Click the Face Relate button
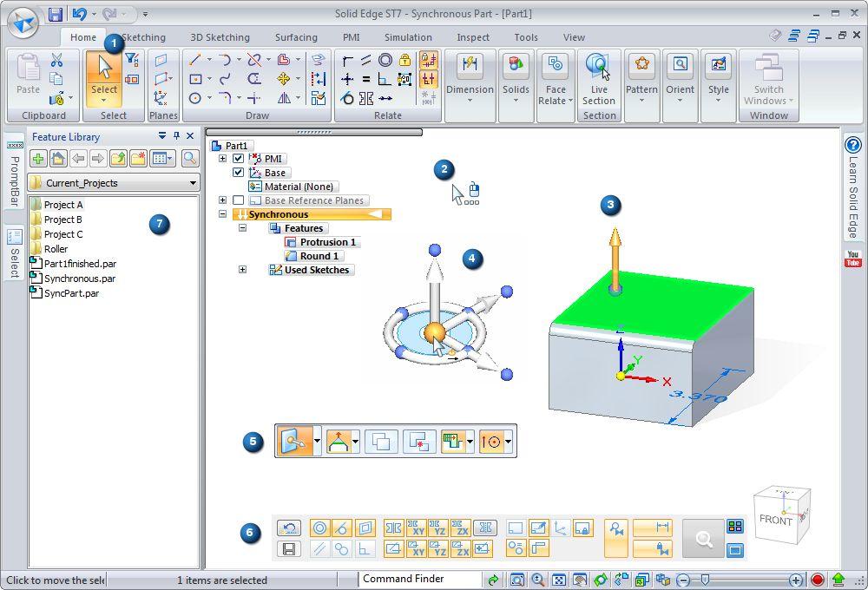Viewport: 868px width, 590px height. tap(555, 79)
